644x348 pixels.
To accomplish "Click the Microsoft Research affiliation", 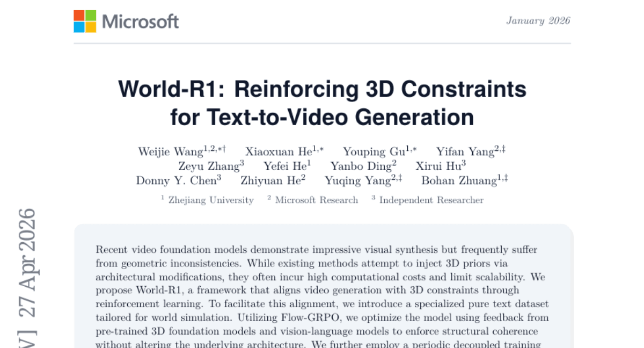I will point(317,200).
